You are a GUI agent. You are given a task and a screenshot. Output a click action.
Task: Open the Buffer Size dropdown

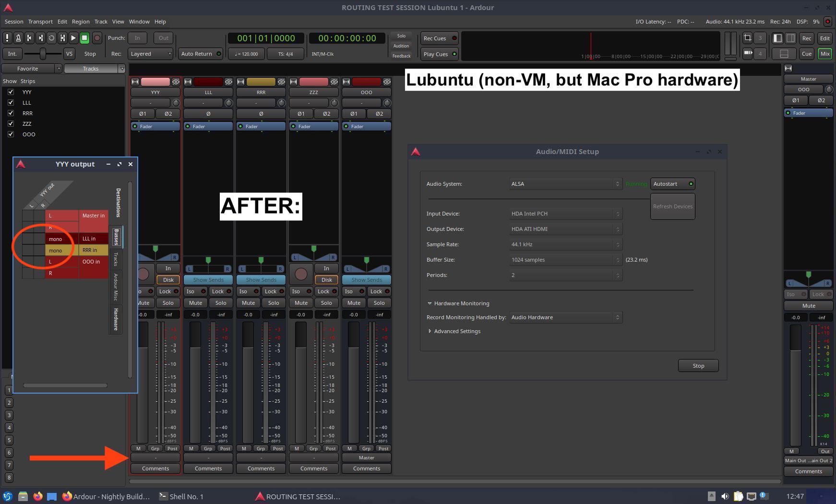pos(565,260)
